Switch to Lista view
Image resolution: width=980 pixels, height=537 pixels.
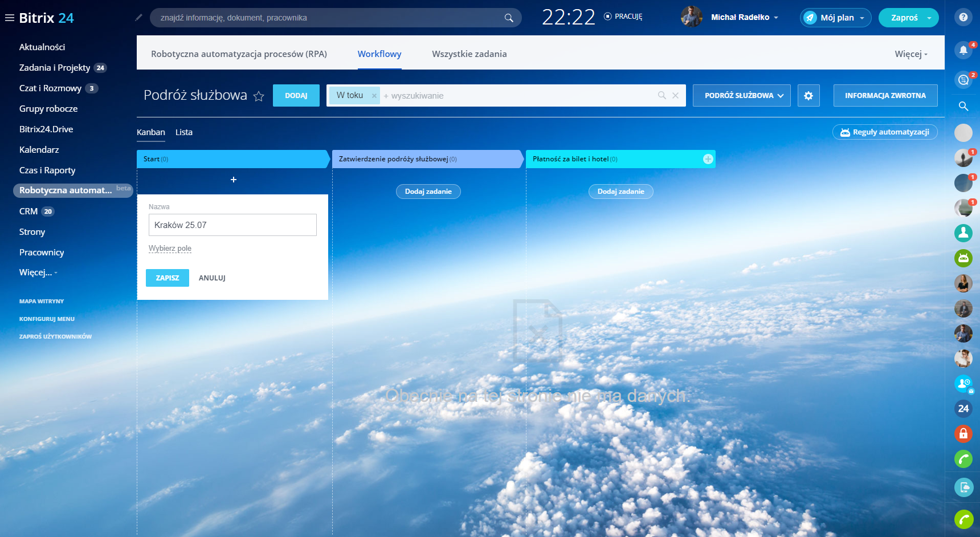tap(183, 132)
